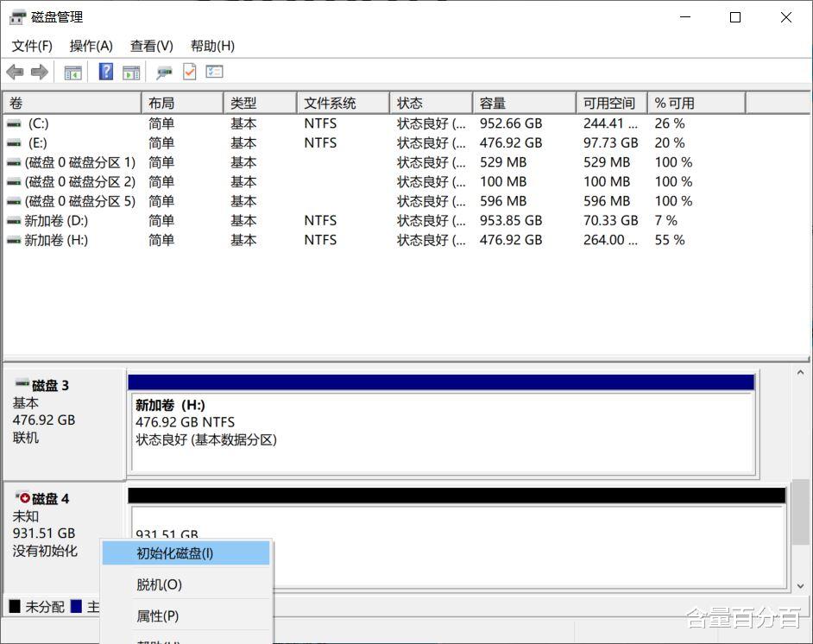The image size is (813, 644).
Task: Click the settings list toolbar icon
Action: coord(214,72)
